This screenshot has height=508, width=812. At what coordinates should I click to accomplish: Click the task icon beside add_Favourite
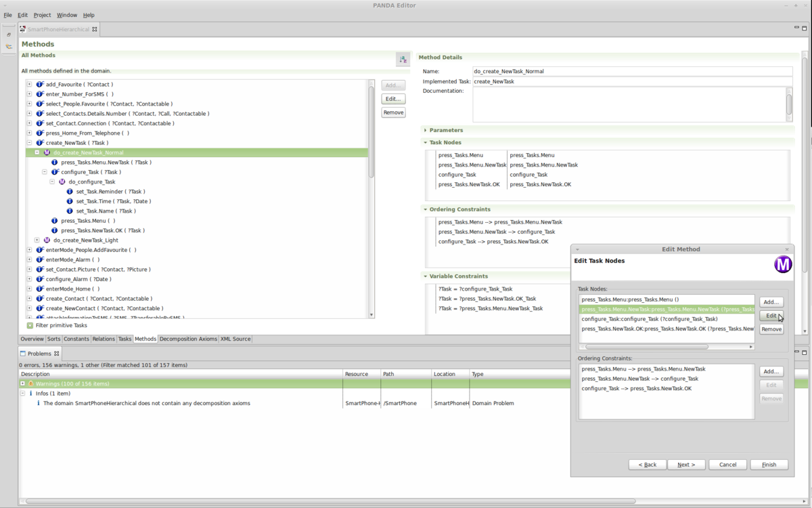[x=40, y=85]
